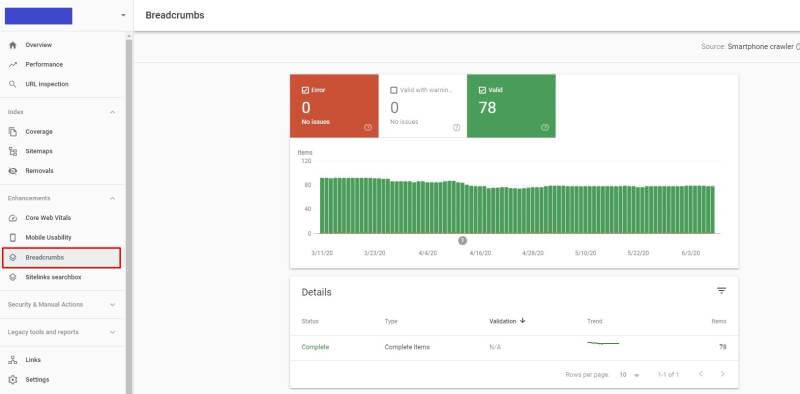Open the Links page label
Viewport: 800px width, 394px height.
click(33, 360)
